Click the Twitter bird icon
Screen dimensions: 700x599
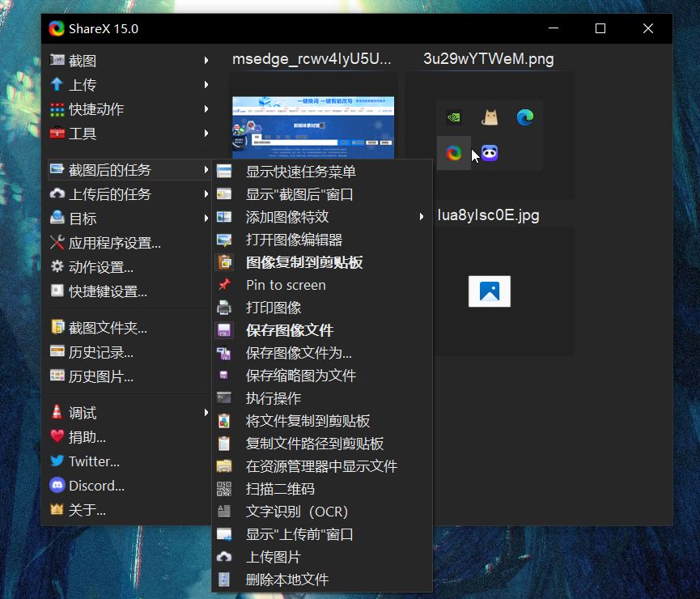(x=57, y=461)
